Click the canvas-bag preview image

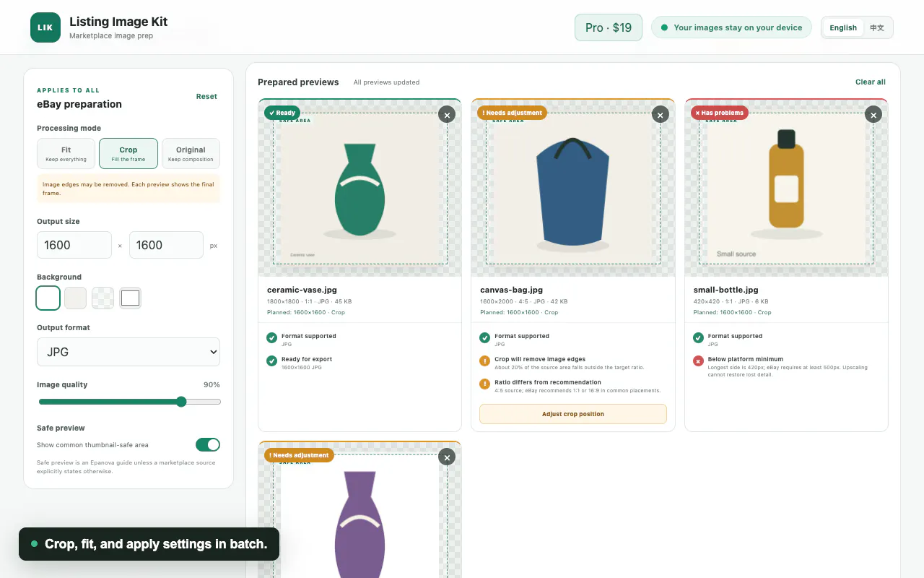(x=573, y=188)
